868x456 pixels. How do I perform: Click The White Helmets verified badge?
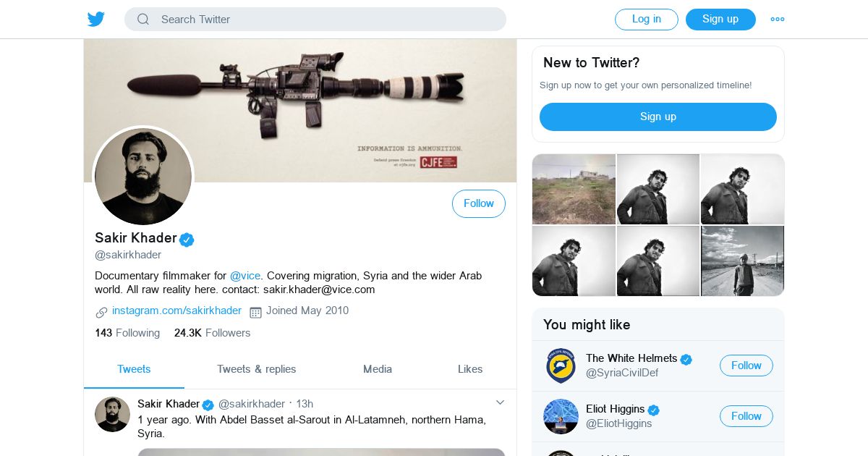coord(686,359)
